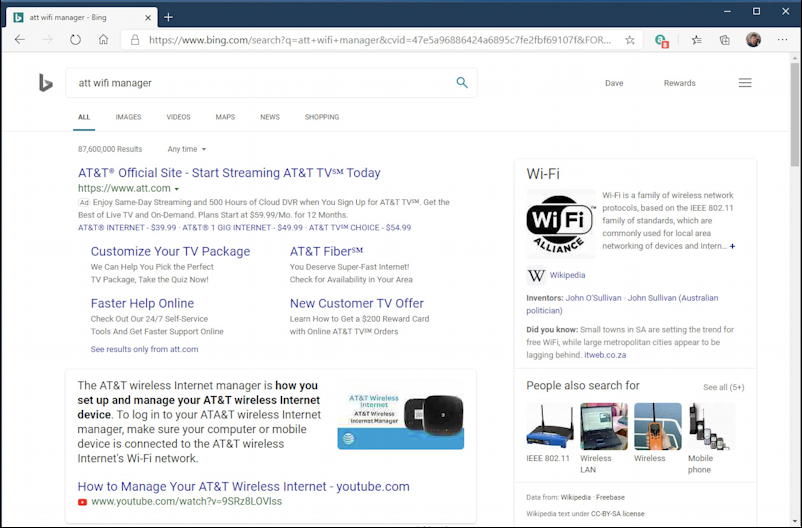Screen dimensions: 802x528
Task: Click the 87,600,000 Results count text
Action: 110,149
